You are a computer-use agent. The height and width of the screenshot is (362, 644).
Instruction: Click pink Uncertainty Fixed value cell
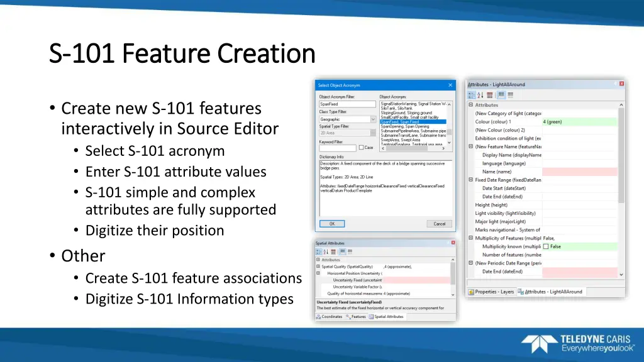[416, 280]
